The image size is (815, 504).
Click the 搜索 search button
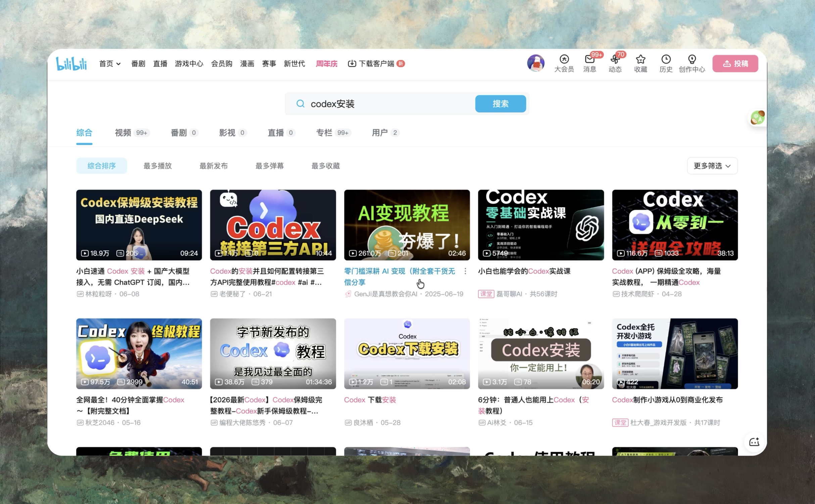tap(500, 104)
